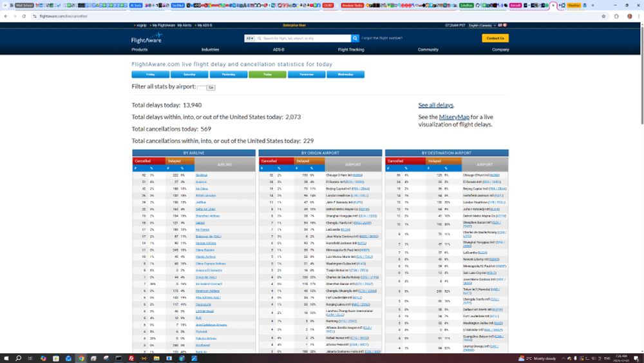Open My Alerts link in top bar
This screenshot has height=363, width=644.
click(184, 26)
